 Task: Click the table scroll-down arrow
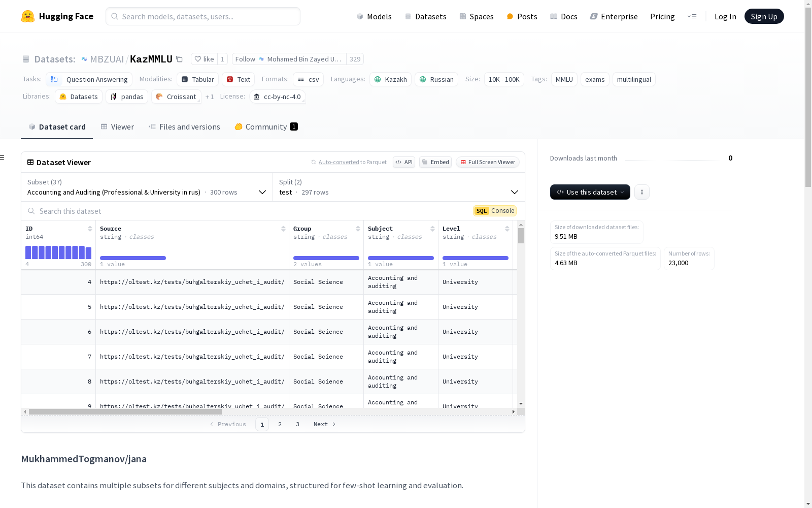[x=521, y=404]
